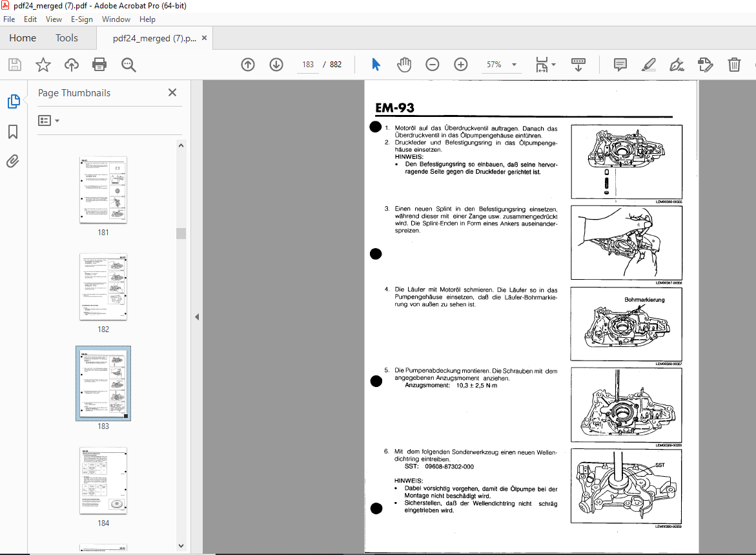The height and width of the screenshot is (555, 756).
Task: Click the Print file icon
Action: click(99, 65)
